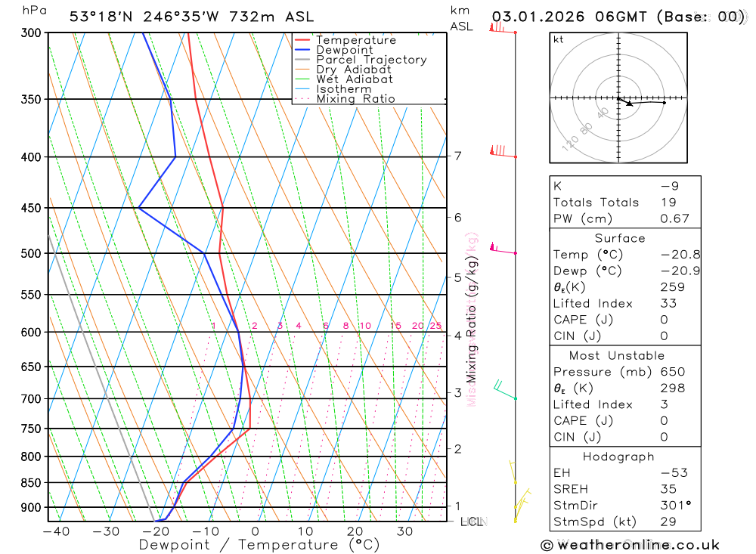
Task: Click the 500 hPa pressure label
Action: pyautogui.click(x=33, y=254)
